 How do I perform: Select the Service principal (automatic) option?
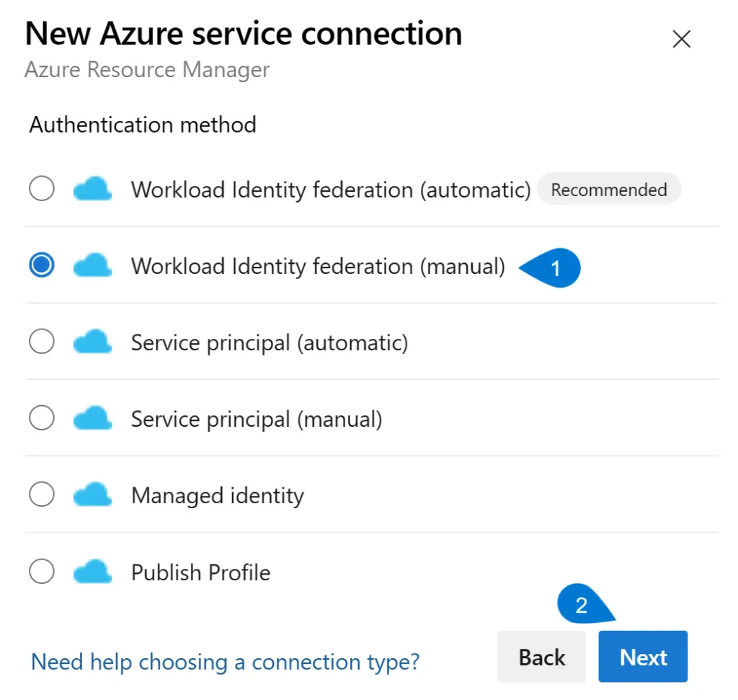[x=41, y=342]
